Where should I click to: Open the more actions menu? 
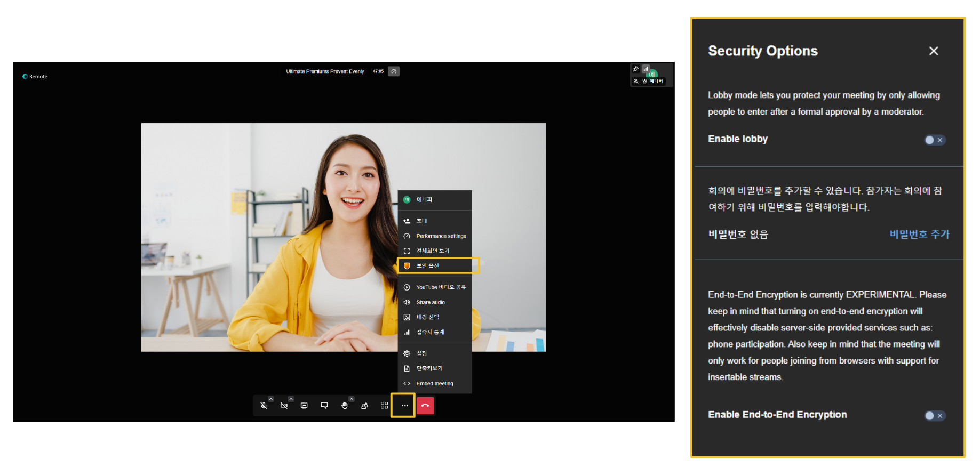pyautogui.click(x=405, y=406)
